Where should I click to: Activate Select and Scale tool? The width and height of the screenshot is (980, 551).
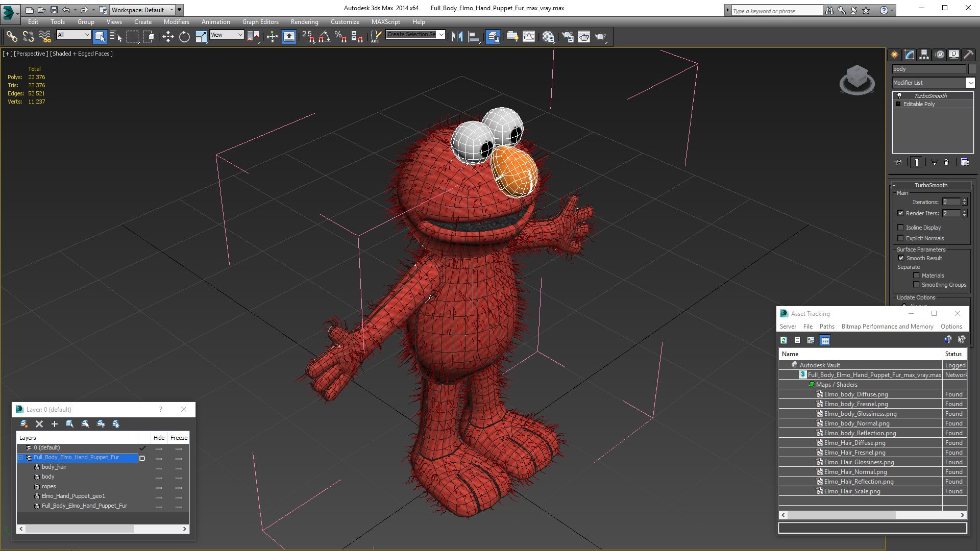201,36
